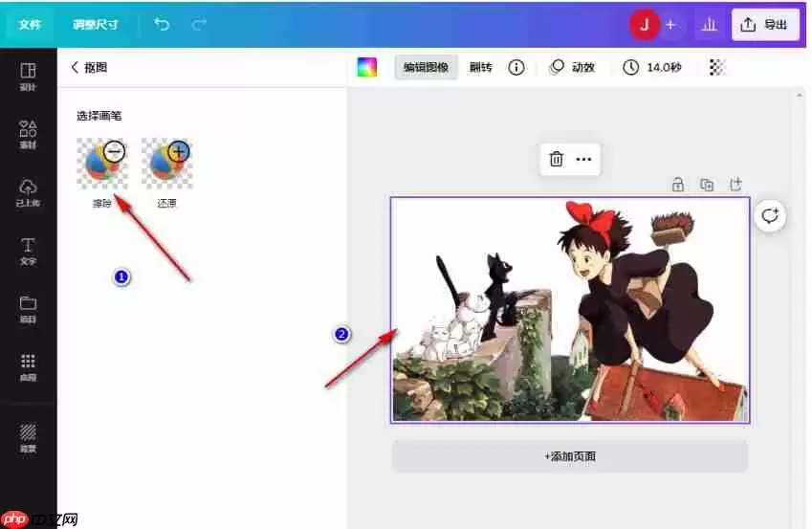Viewport: 812px width, 529px height.
Task: Undo the last action
Action: click(x=162, y=24)
